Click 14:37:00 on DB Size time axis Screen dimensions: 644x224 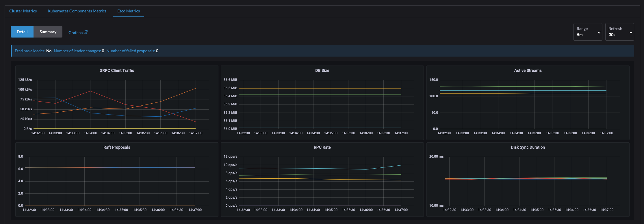401,133
